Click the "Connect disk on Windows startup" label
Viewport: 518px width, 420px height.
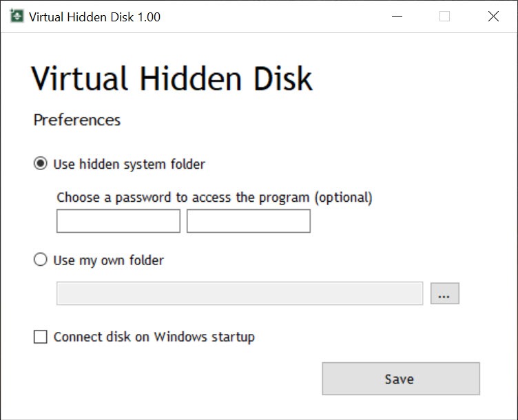click(154, 337)
